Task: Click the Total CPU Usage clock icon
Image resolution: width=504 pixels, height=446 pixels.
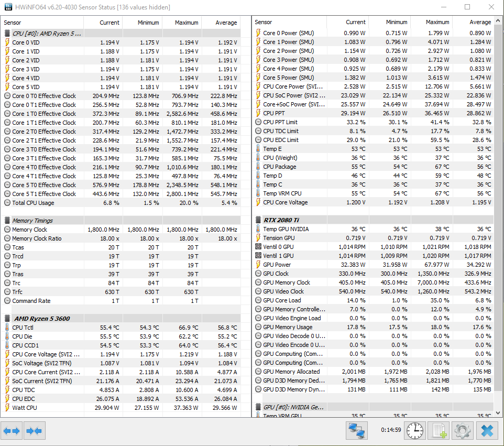Action: tap(7, 203)
